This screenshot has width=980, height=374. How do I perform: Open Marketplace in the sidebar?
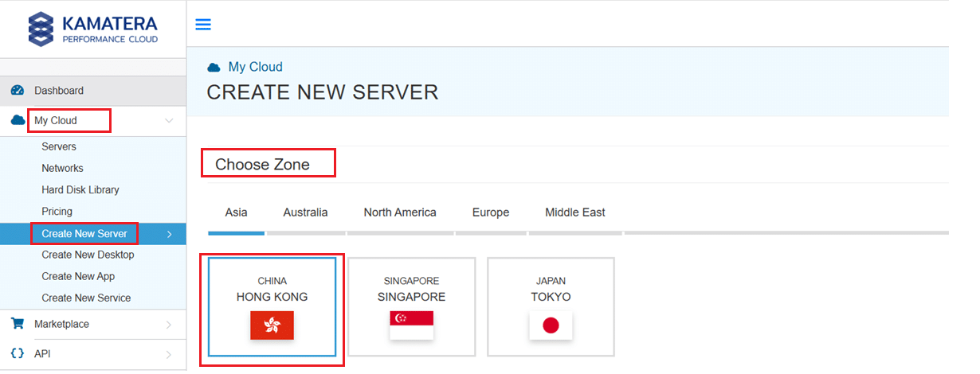tap(93, 324)
